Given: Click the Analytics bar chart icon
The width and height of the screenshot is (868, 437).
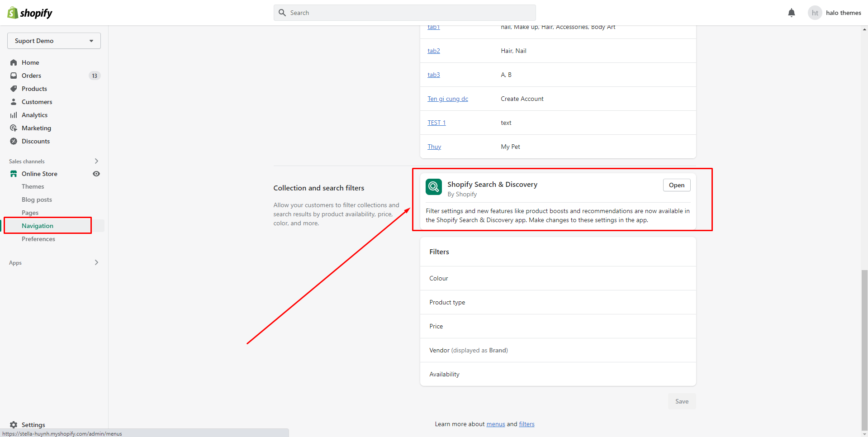Looking at the screenshot, I should (14, 115).
